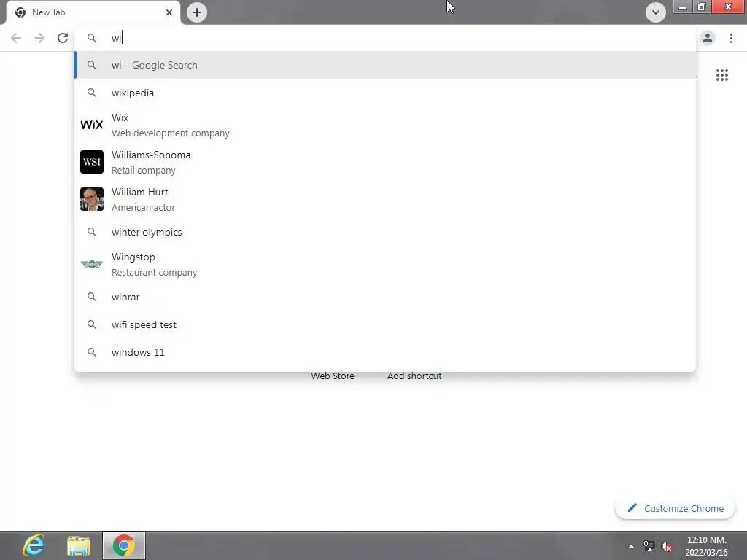The height and width of the screenshot is (560, 747).
Task: Select the New Tab tab
Action: pos(93,12)
